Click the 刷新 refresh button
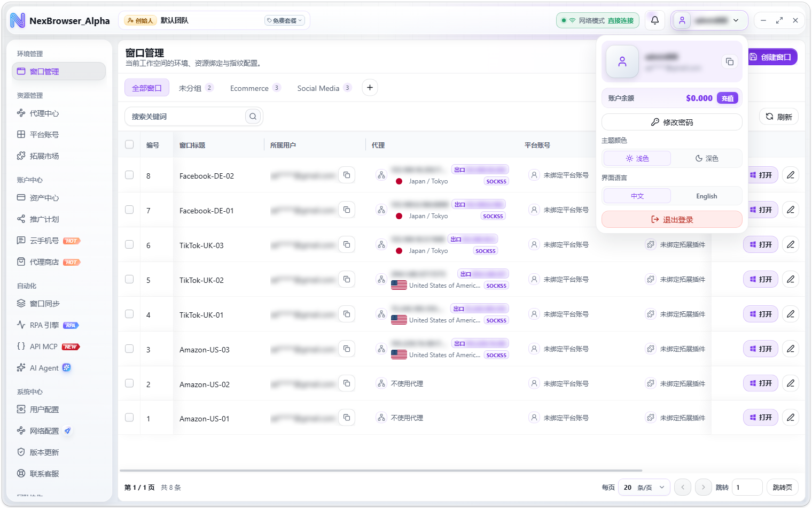 (x=778, y=117)
